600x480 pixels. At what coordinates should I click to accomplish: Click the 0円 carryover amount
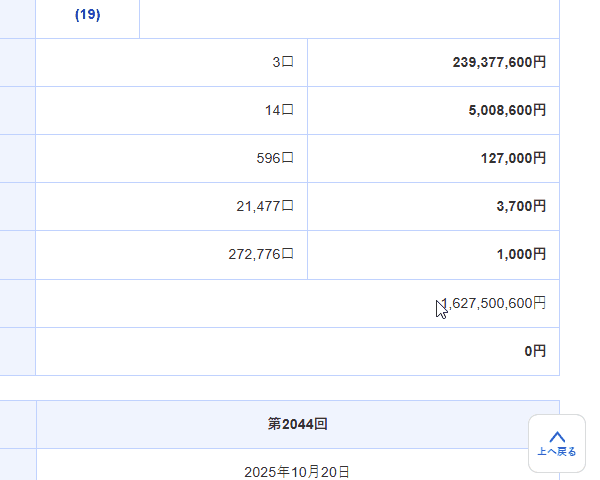click(535, 351)
